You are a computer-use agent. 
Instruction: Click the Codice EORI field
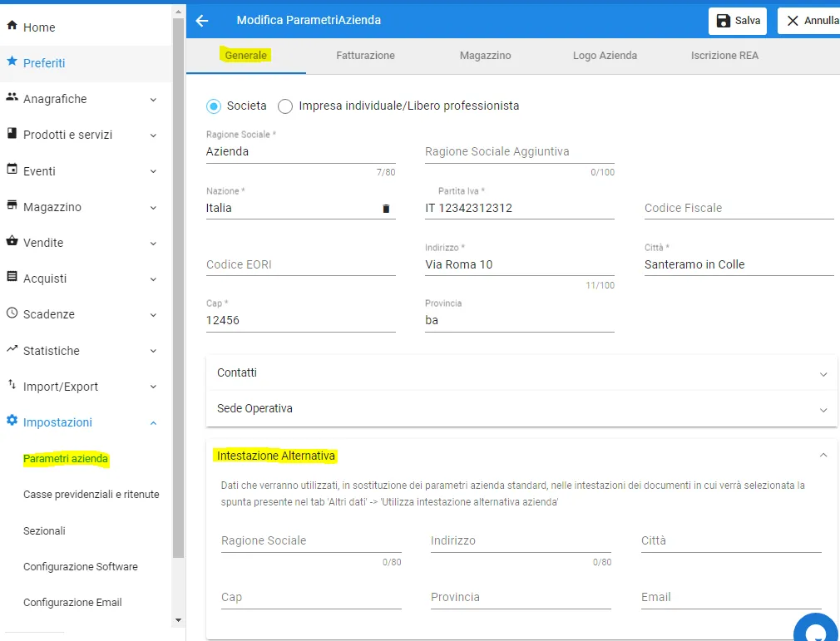coord(300,264)
